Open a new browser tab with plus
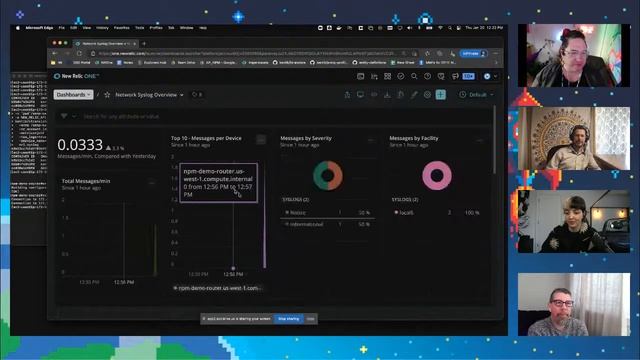 tap(144, 43)
